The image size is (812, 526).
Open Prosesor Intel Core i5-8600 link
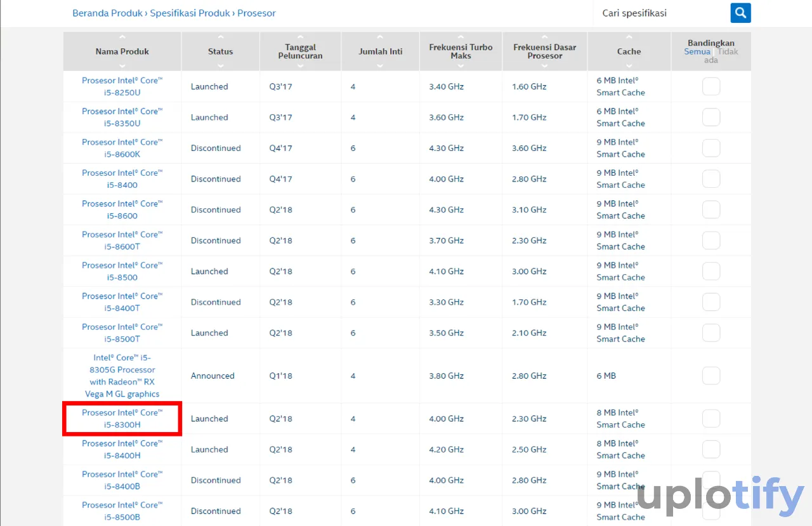click(122, 209)
